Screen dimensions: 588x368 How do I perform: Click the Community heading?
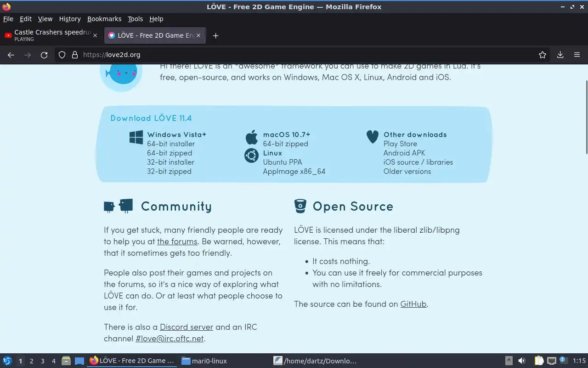176,207
